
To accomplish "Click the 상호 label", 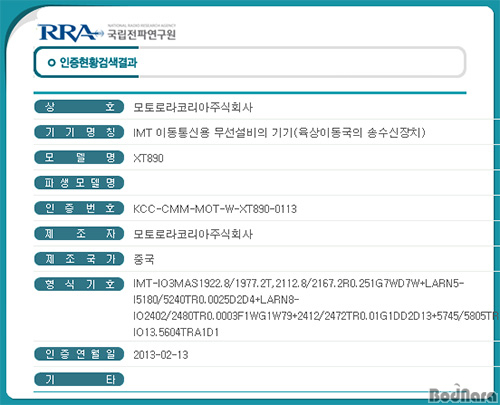I will 79,107.
